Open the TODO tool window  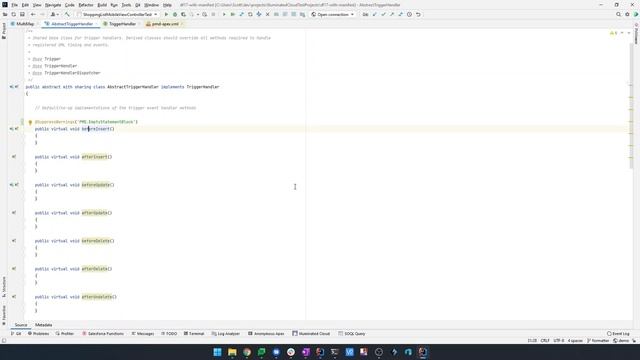169,333
